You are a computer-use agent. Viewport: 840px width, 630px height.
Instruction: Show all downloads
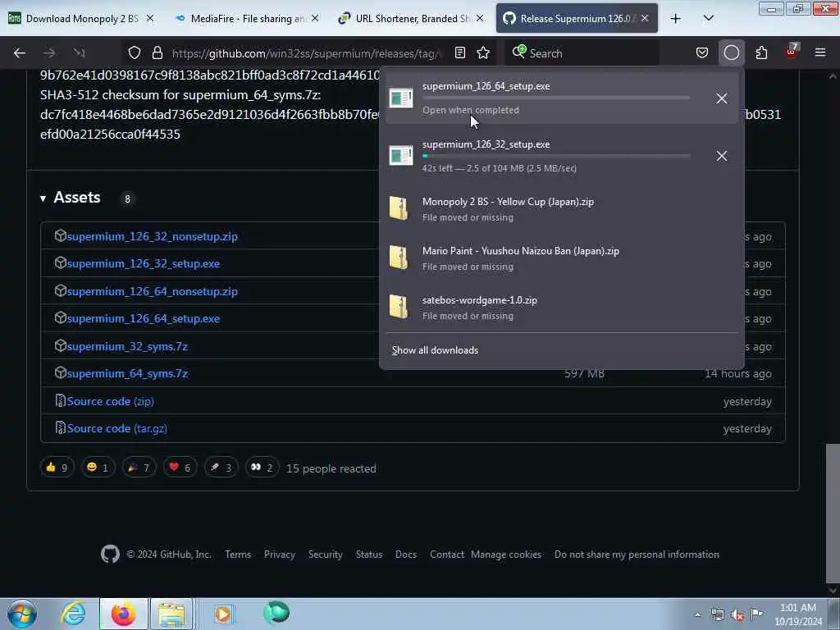tap(435, 349)
